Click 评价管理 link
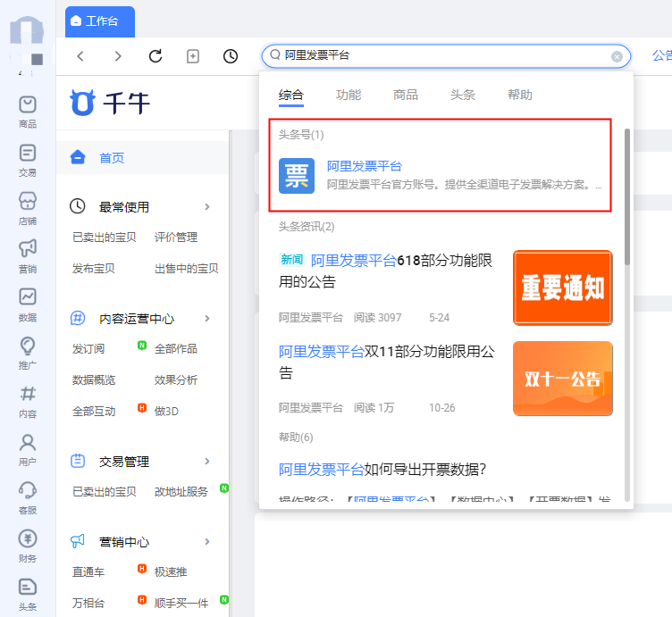 176,238
